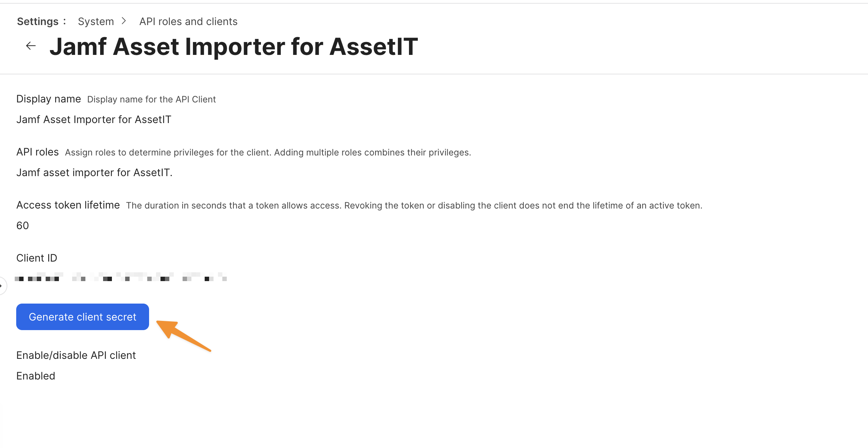Click the Display name field label
This screenshot has width=868, height=448.
coord(49,99)
